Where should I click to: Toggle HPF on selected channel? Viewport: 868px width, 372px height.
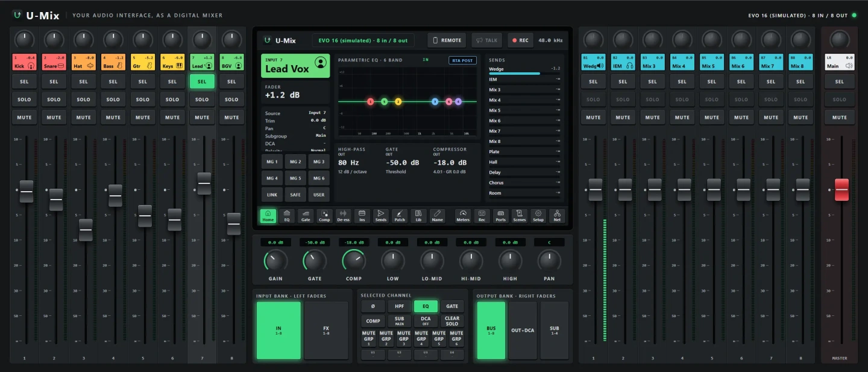tap(399, 306)
